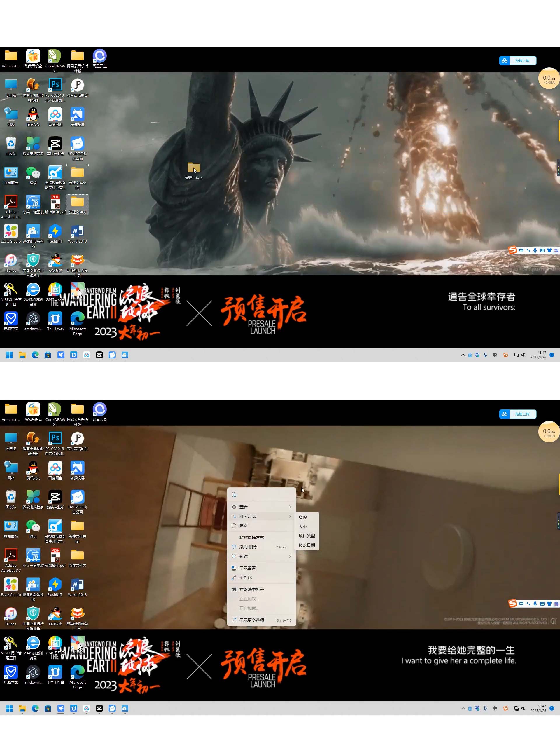Viewport: 560px width, 748px height.
Task: Expand the 新建 submenu arrow
Action: click(x=290, y=556)
